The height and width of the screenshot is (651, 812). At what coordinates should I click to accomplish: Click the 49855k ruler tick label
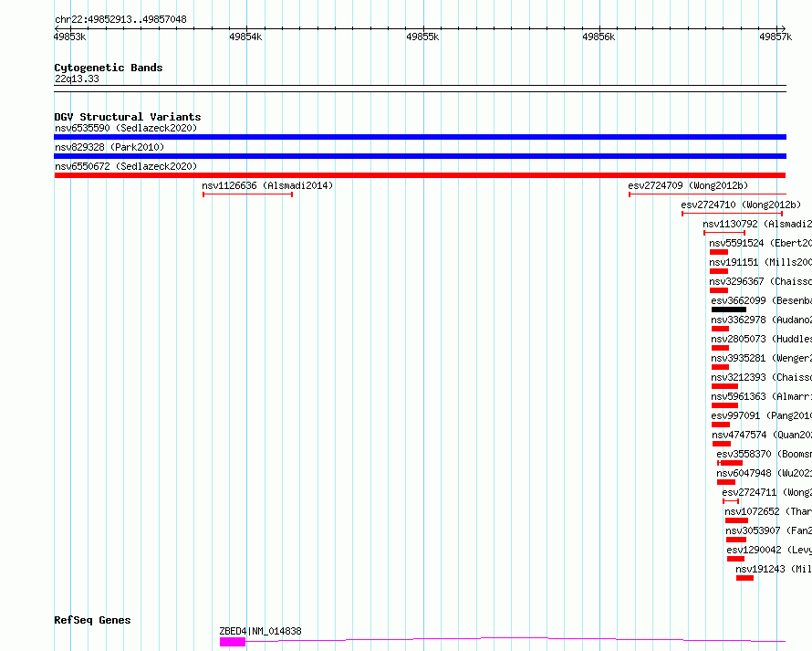click(x=422, y=37)
